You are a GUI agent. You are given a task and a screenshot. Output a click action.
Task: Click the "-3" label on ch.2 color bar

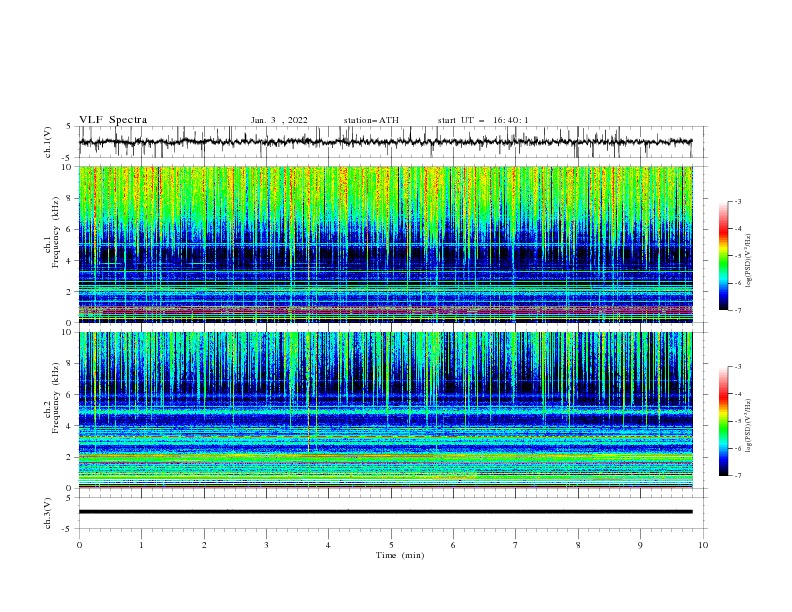738,367
